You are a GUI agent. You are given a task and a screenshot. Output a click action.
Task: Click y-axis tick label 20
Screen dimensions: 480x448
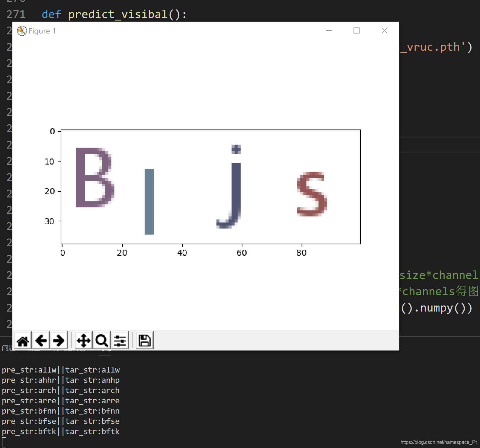(50, 191)
